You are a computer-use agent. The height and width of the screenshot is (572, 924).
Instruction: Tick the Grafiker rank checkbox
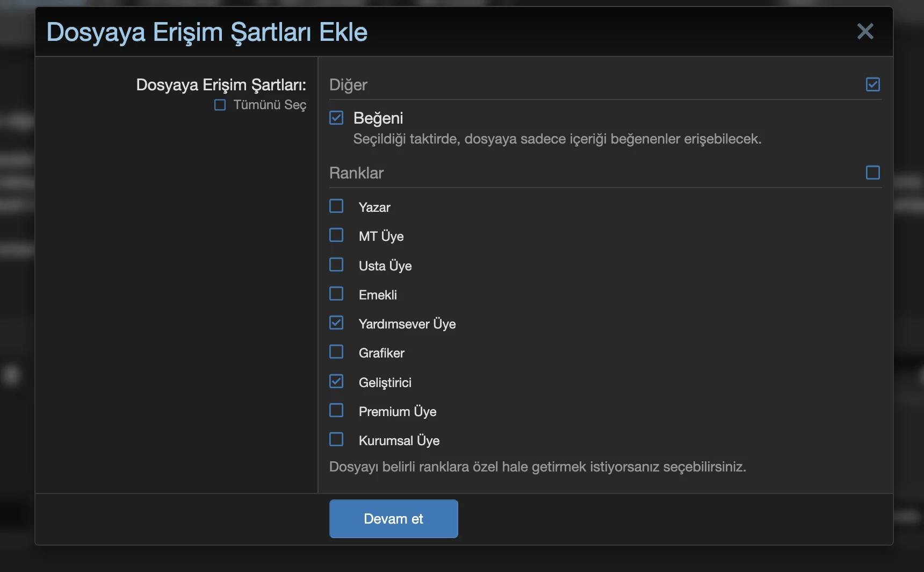(x=336, y=352)
